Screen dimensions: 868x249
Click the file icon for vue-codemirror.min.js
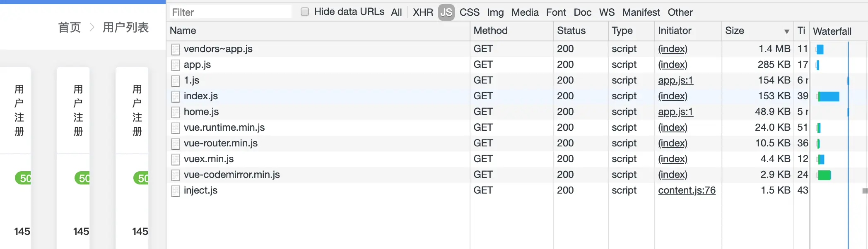(x=176, y=175)
